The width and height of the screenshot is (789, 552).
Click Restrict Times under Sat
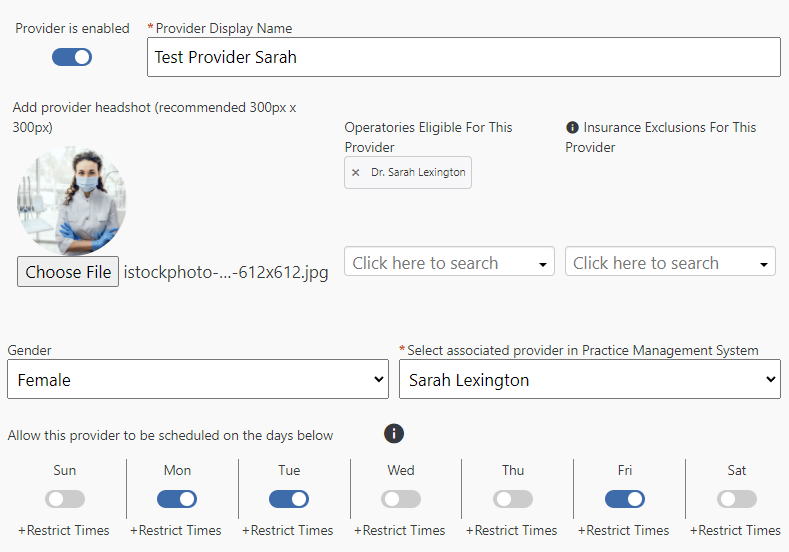[x=736, y=530]
